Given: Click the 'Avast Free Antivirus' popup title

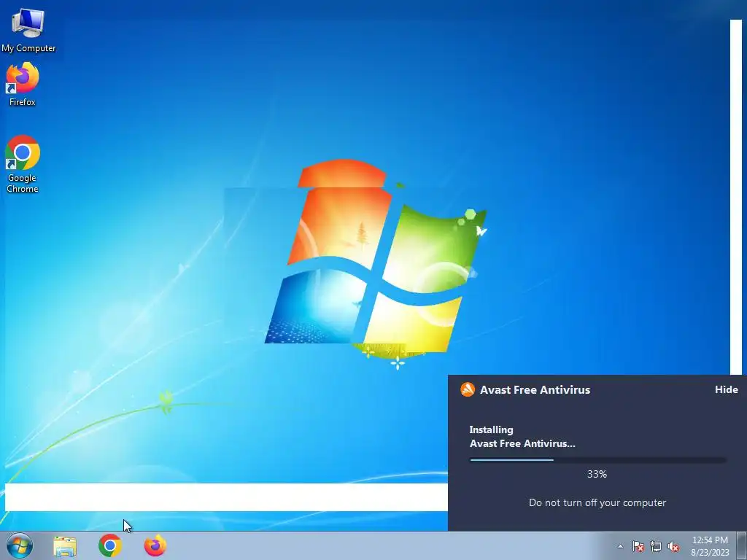Looking at the screenshot, I should point(535,389).
